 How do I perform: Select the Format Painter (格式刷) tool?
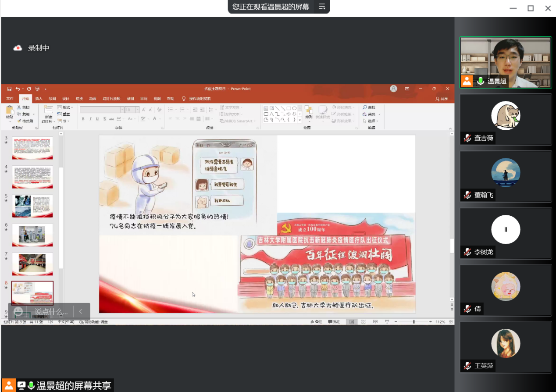pos(25,121)
